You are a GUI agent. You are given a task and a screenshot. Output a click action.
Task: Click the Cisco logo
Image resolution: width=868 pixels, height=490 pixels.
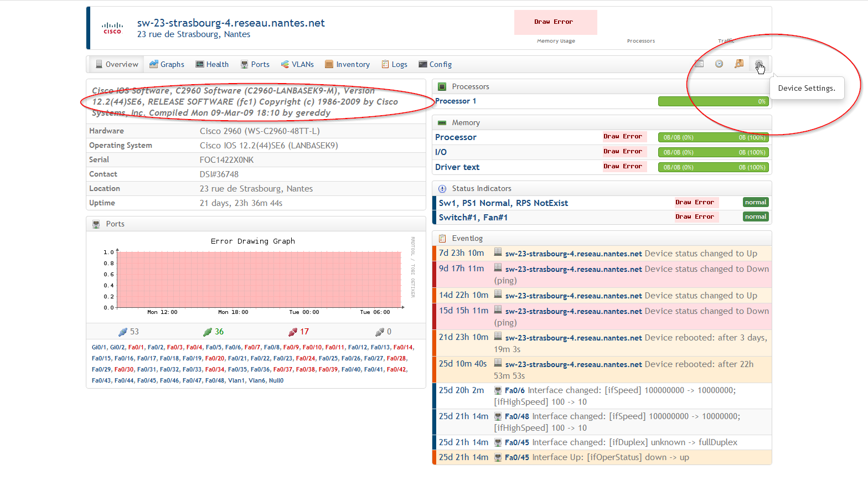tap(112, 28)
